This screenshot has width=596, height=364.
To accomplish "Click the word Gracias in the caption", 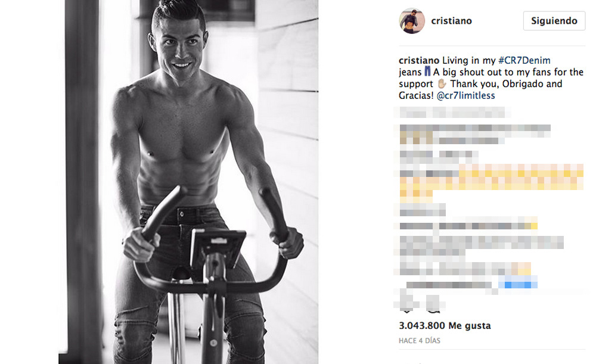I will (416, 96).
